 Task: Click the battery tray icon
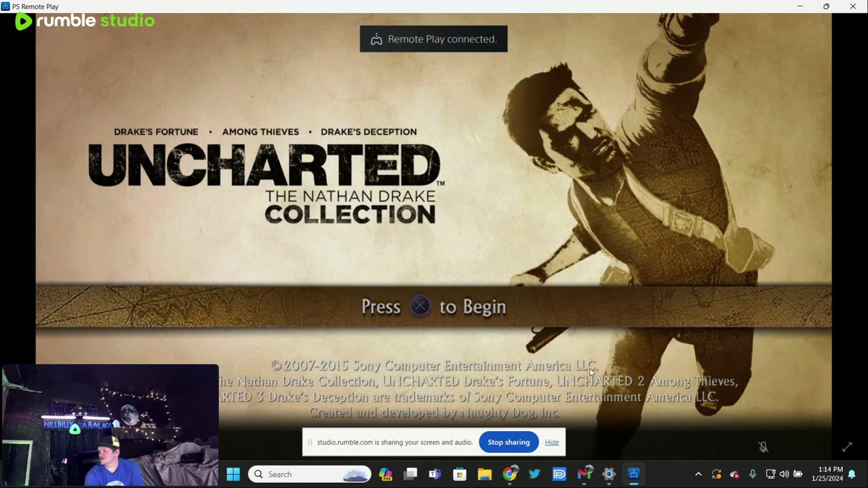pos(798,474)
